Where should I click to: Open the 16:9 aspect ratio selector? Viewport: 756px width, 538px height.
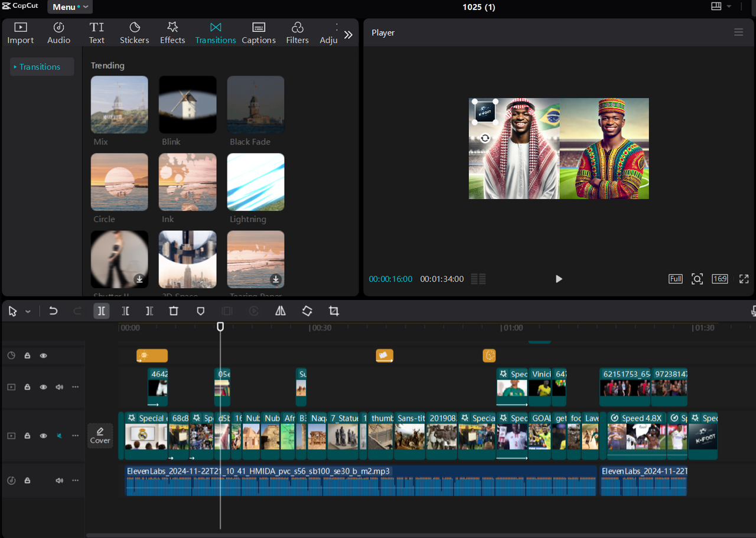coord(719,279)
